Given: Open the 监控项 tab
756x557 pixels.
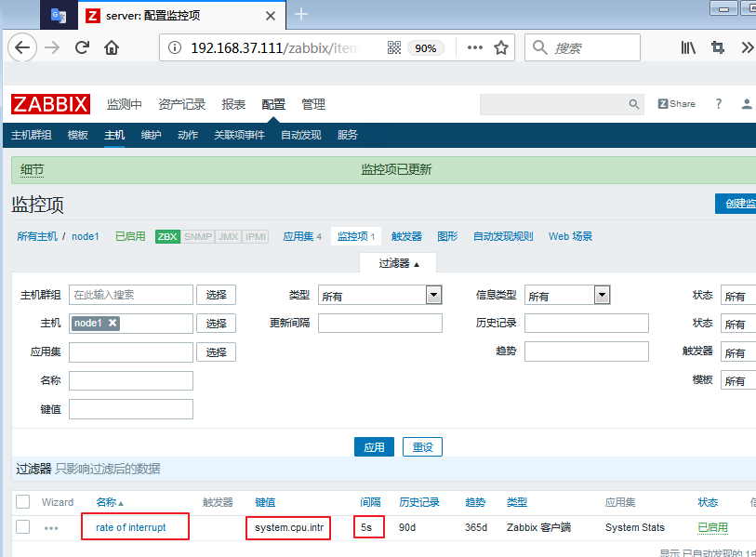Looking at the screenshot, I should click(356, 236).
